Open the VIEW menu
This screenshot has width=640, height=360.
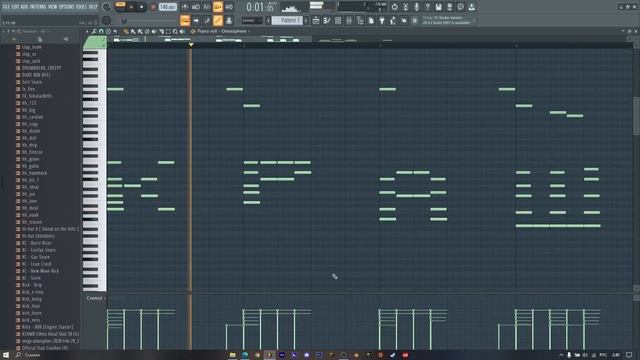pyautogui.click(x=53, y=7)
